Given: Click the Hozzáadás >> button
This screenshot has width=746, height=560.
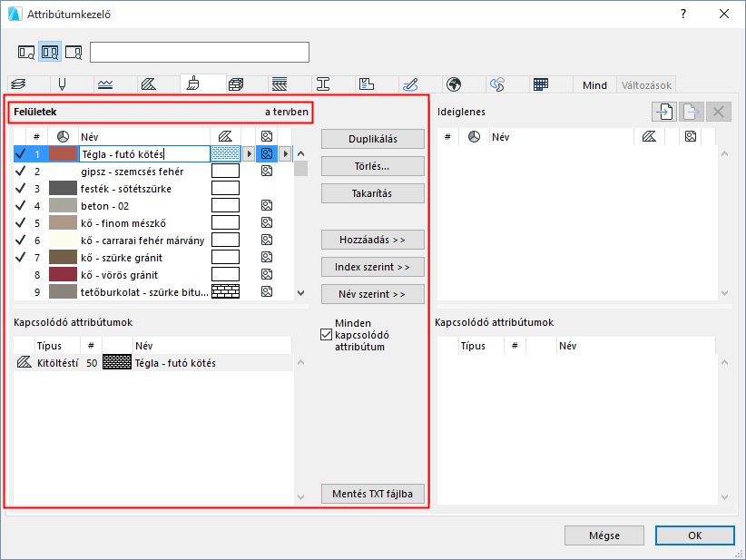Looking at the screenshot, I should point(372,240).
